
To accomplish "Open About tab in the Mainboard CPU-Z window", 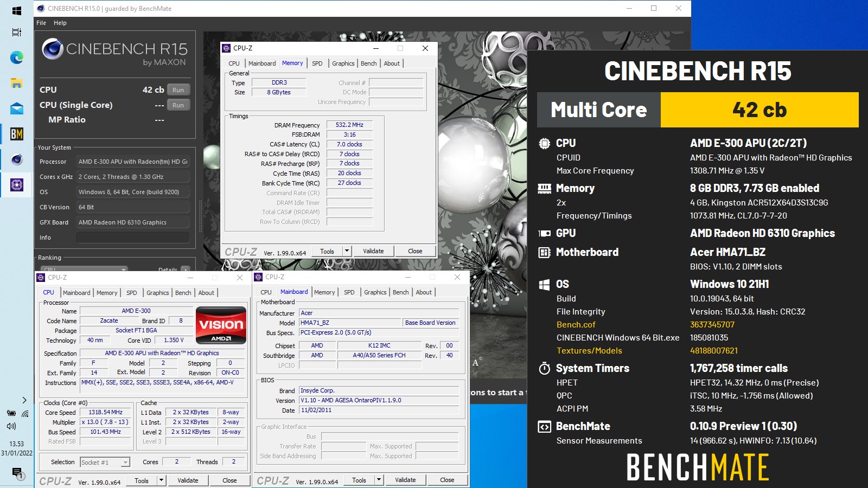I will coord(424,292).
